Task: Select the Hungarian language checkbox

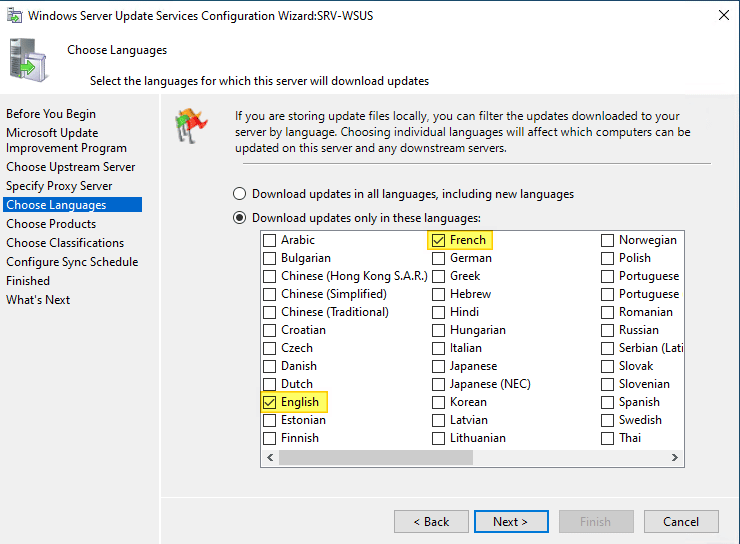Action: pyautogui.click(x=438, y=330)
